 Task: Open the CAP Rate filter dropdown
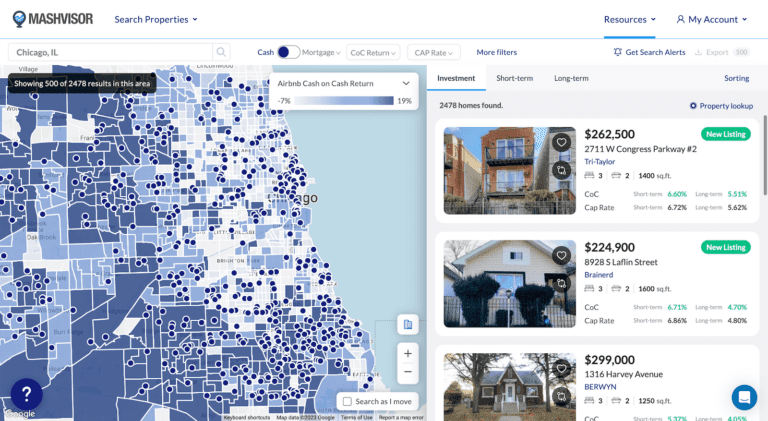coord(432,52)
